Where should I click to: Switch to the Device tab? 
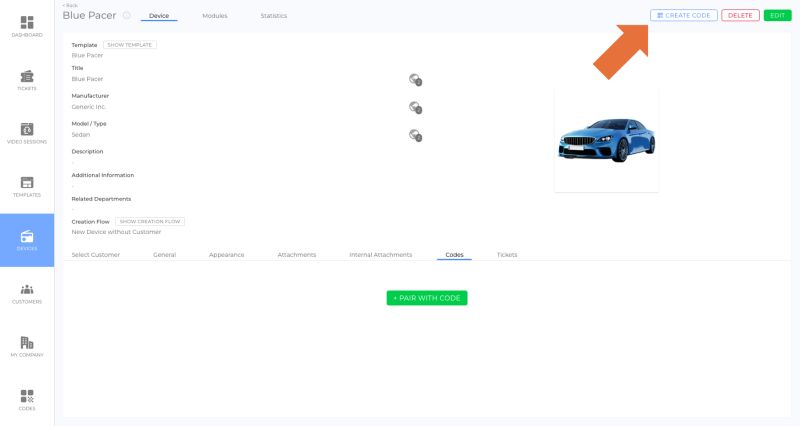coord(159,16)
